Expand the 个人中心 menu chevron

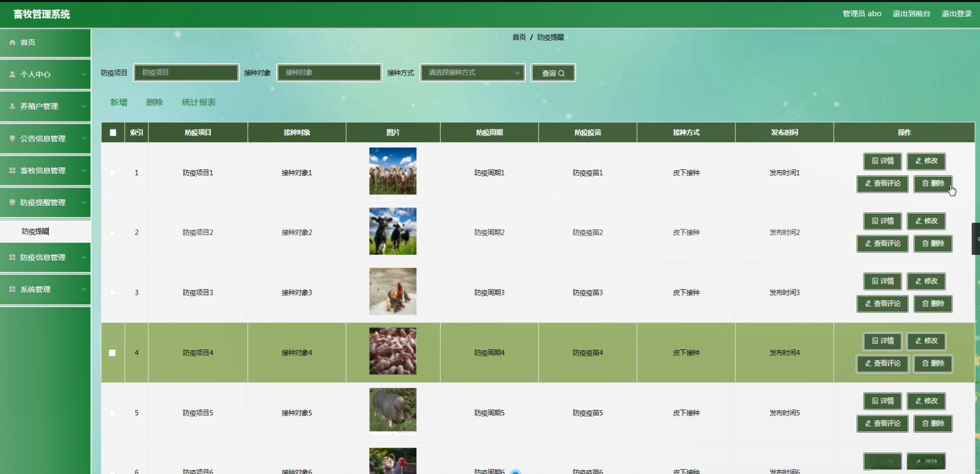[x=84, y=74]
